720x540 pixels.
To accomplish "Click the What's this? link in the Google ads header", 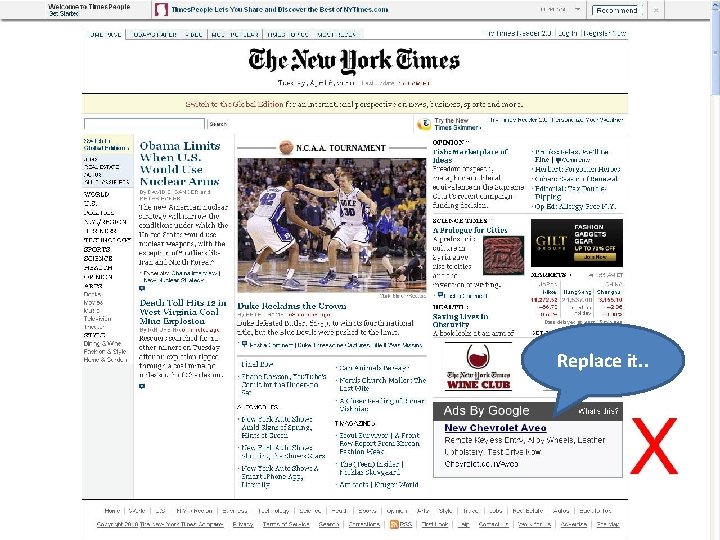I will [x=598, y=411].
